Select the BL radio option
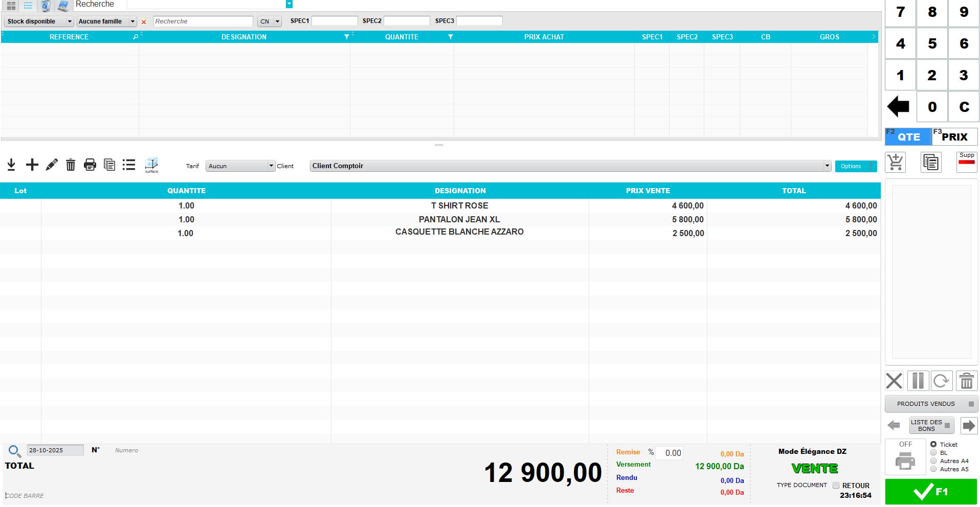This screenshot has width=980, height=507. 933,453
